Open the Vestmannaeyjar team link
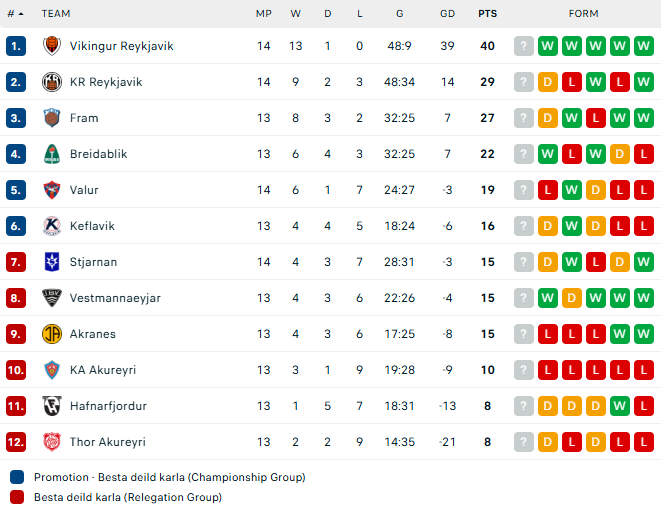 pos(115,298)
